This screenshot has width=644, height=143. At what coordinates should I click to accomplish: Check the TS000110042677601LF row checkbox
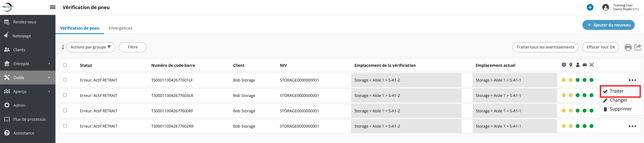point(65,80)
